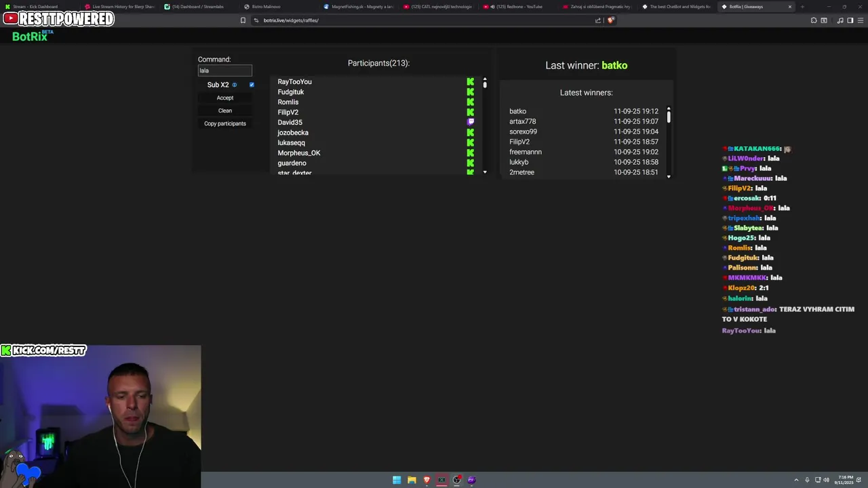The image size is (868, 488).
Task: Select participant David35 in list
Action: point(290,123)
